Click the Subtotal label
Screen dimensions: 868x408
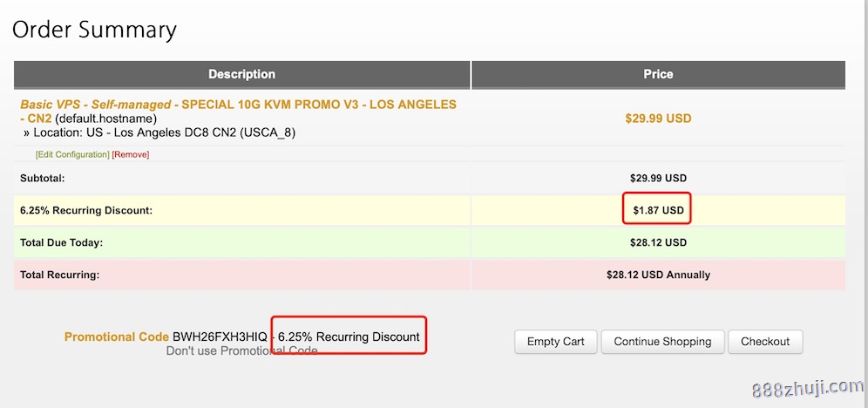click(43, 178)
